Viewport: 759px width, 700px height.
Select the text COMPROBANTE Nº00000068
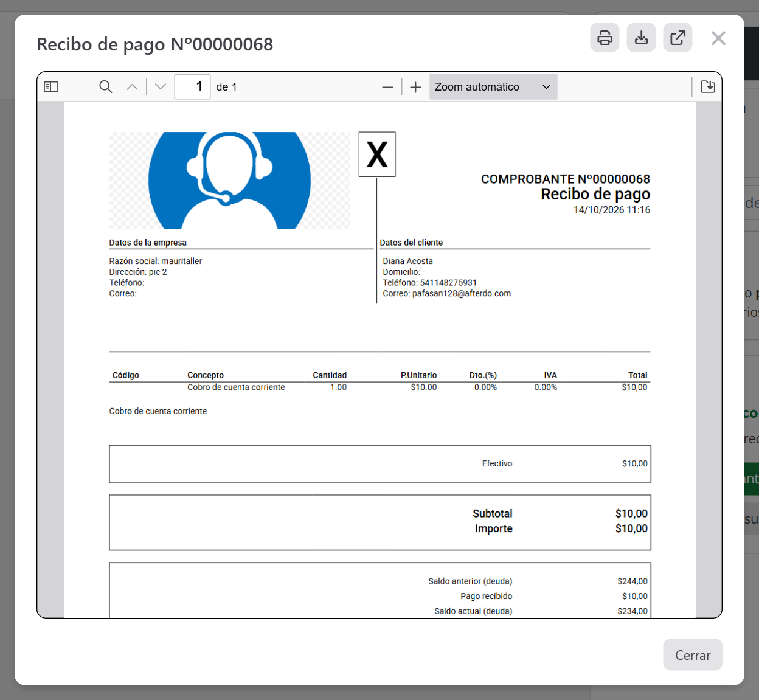pos(566,179)
